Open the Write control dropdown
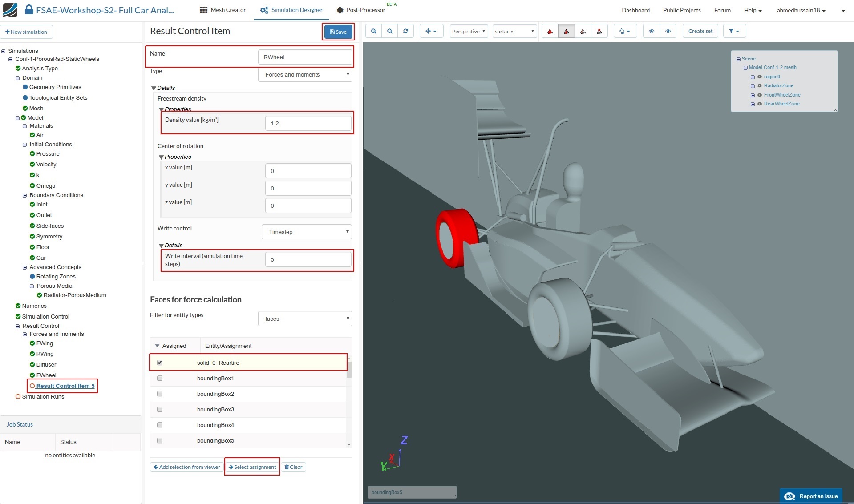854x504 pixels. pyautogui.click(x=306, y=232)
